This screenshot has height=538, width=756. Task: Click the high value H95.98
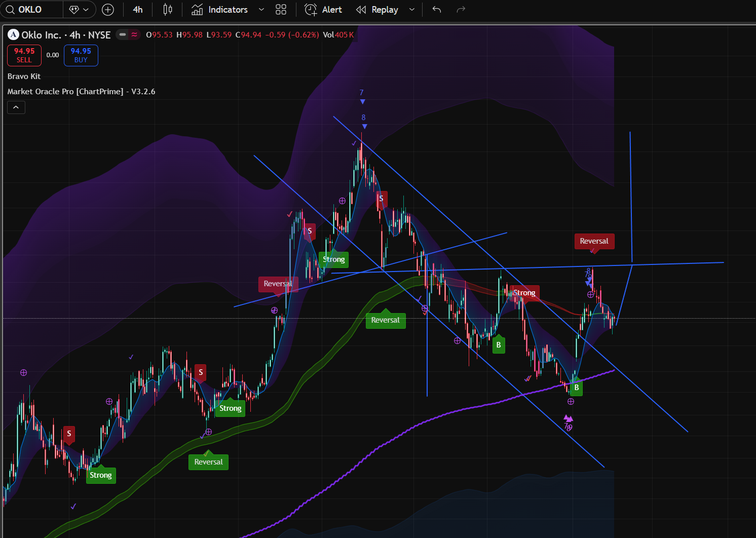[x=190, y=35]
